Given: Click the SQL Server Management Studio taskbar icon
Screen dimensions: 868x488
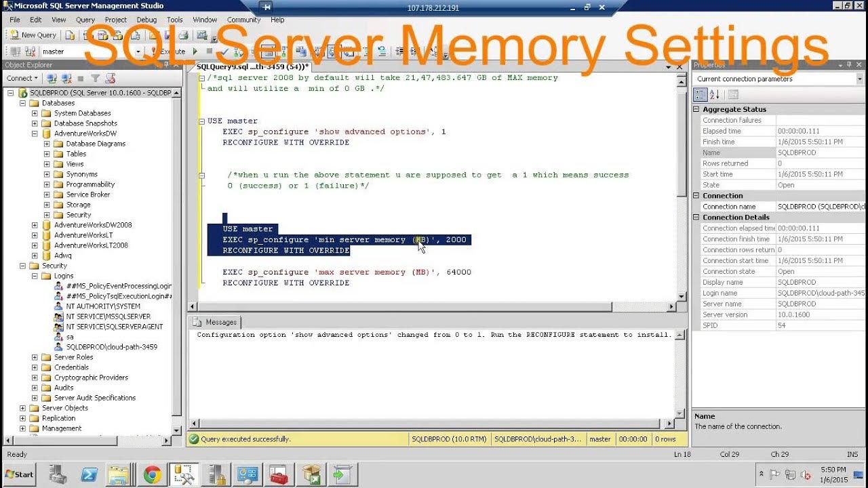Looking at the screenshot, I should point(183,474).
